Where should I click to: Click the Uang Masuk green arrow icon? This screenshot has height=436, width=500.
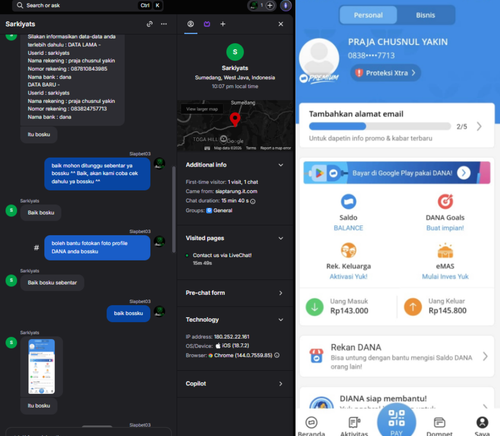coord(314,307)
